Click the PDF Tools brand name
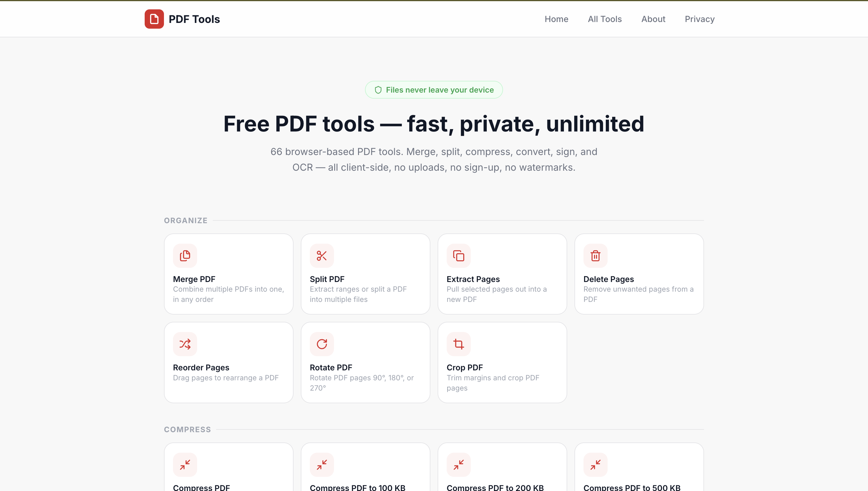 coord(194,19)
